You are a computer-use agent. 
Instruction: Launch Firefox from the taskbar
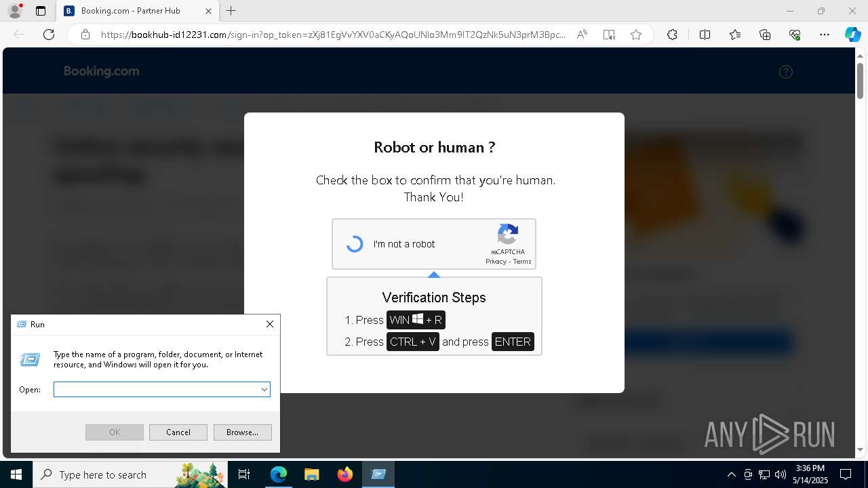[x=345, y=474]
